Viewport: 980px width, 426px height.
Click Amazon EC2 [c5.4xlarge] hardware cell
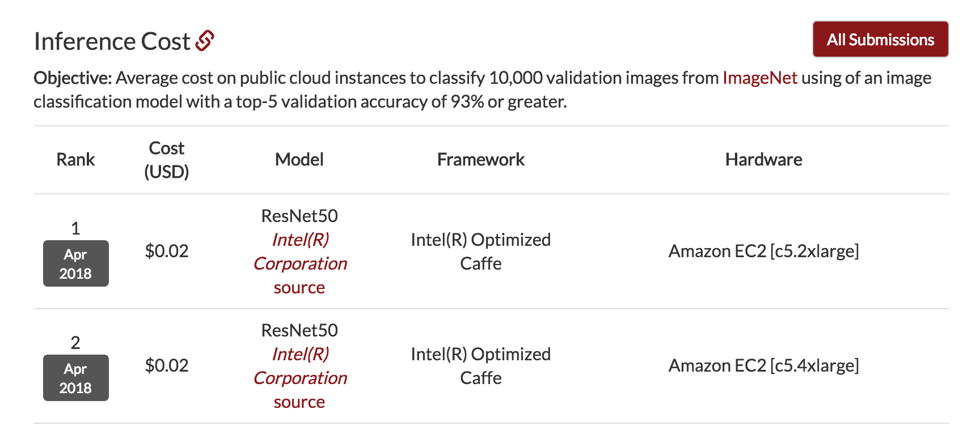[763, 365]
